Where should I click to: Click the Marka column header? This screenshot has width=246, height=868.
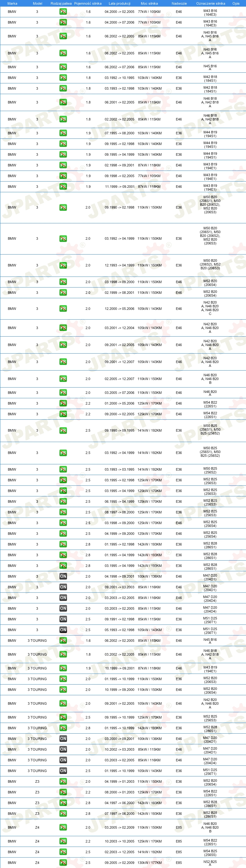pos(12,3)
